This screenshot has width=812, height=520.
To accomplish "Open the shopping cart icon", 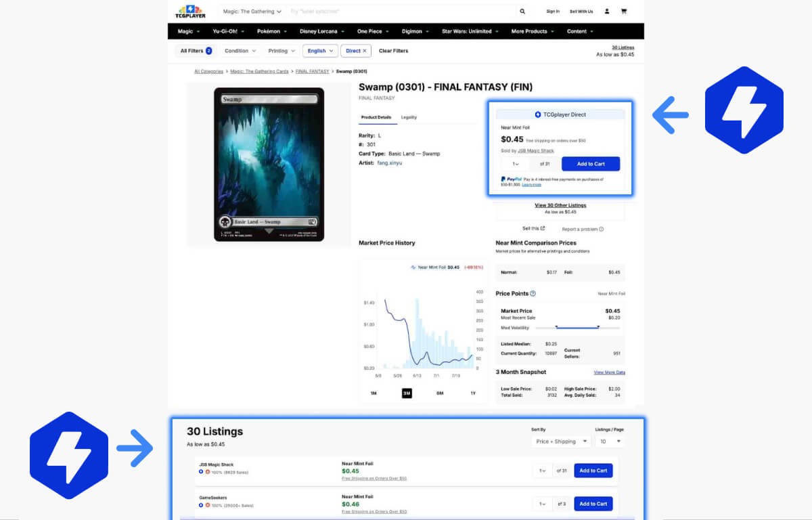I will pyautogui.click(x=624, y=12).
